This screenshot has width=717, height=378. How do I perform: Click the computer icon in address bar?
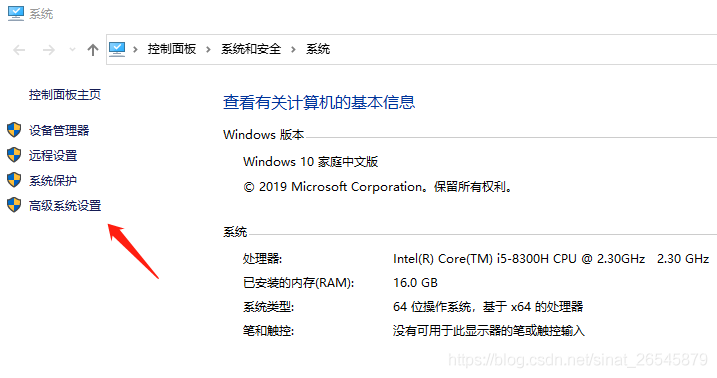pos(117,49)
